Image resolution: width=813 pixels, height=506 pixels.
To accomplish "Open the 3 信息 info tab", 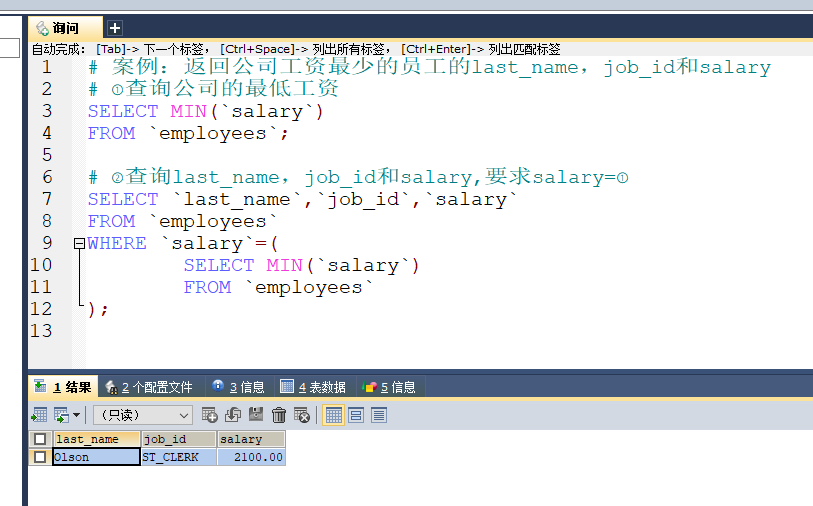I will pyautogui.click(x=239, y=387).
